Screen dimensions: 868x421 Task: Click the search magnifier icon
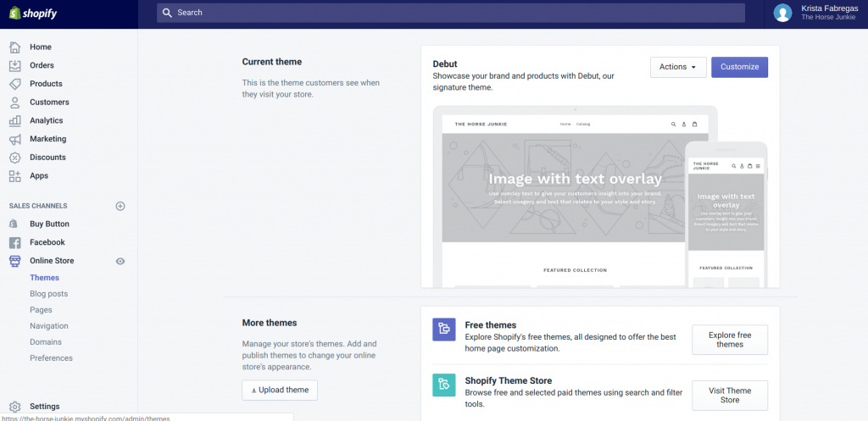pos(167,13)
